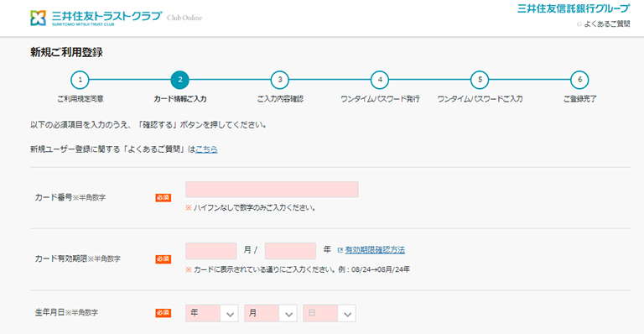Click the Sumitomo Mitsui Trust Club logo
The height and width of the screenshot is (334, 644).
click(x=96, y=18)
